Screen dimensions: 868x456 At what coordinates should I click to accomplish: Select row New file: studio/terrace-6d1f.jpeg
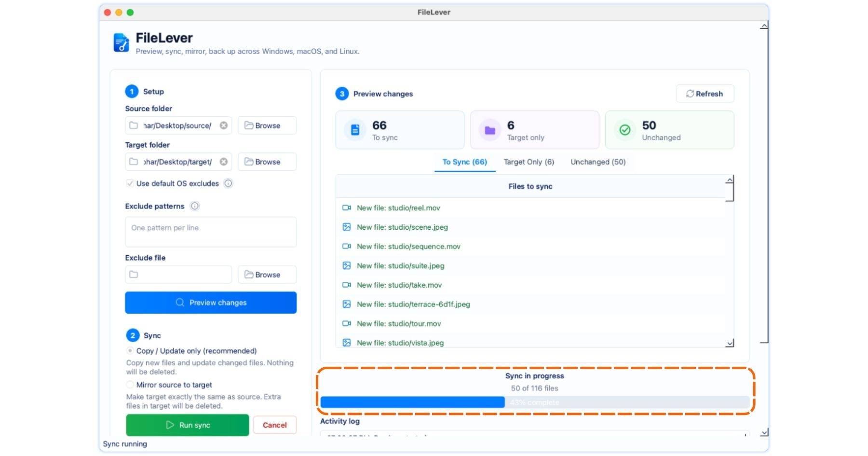click(530, 304)
